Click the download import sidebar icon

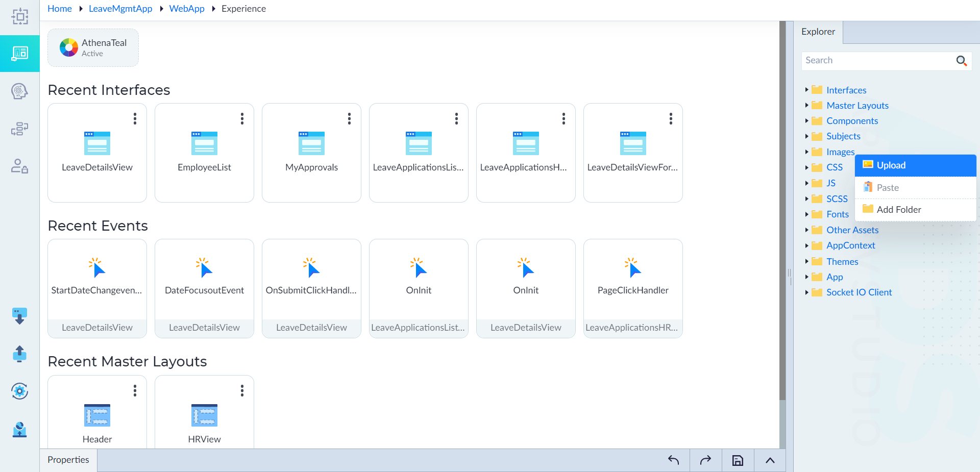tap(19, 316)
